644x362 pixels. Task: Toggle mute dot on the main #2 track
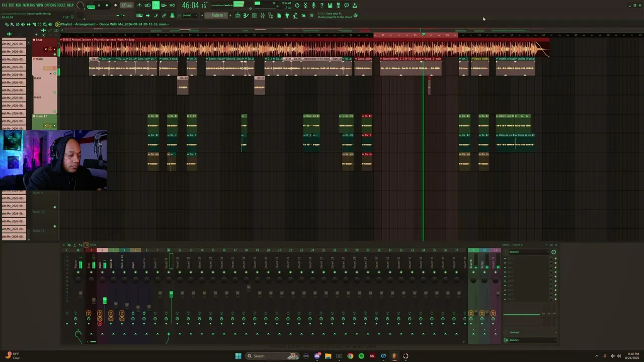click(x=55, y=126)
